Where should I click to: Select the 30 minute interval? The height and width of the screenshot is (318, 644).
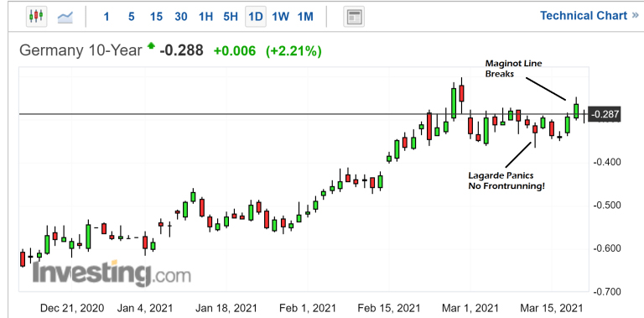pos(181,17)
